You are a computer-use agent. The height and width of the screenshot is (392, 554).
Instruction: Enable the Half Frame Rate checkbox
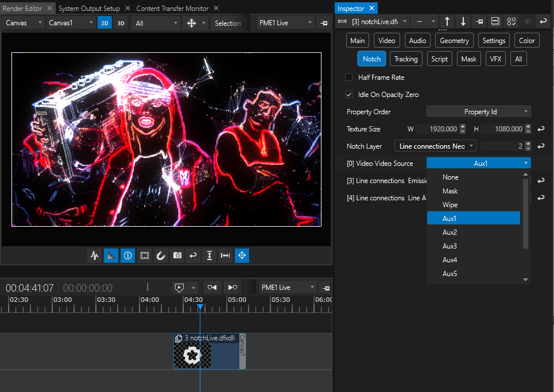coord(348,77)
